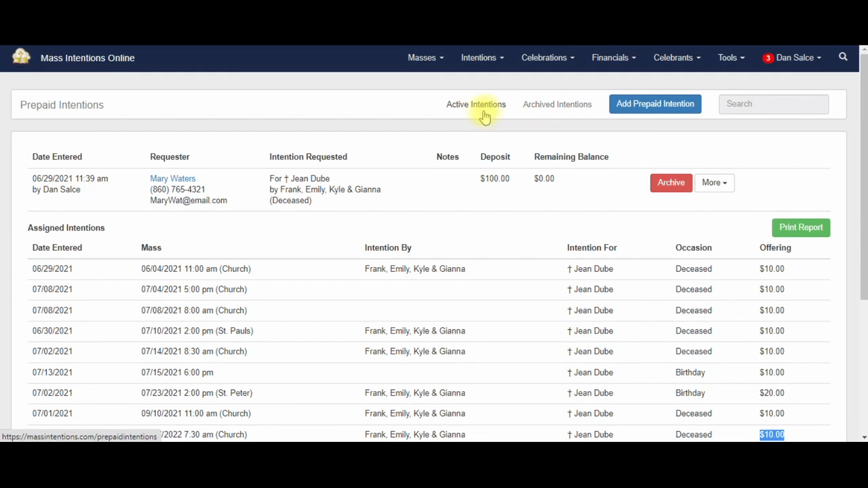The width and height of the screenshot is (868, 488).
Task: Click the Mass Intentions Online logo icon
Action: pyautogui.click(x=21, y=57)
